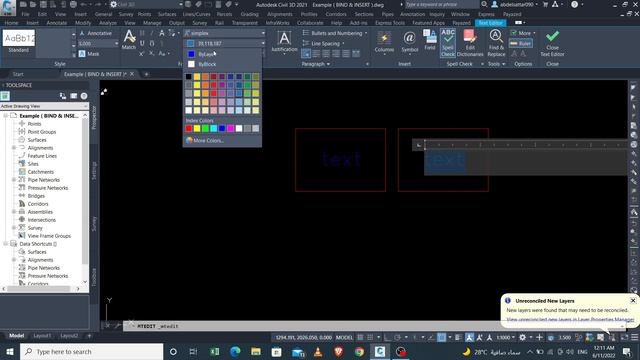Click the keyword search field
640x360 pixels.
(x=441, y=4)
